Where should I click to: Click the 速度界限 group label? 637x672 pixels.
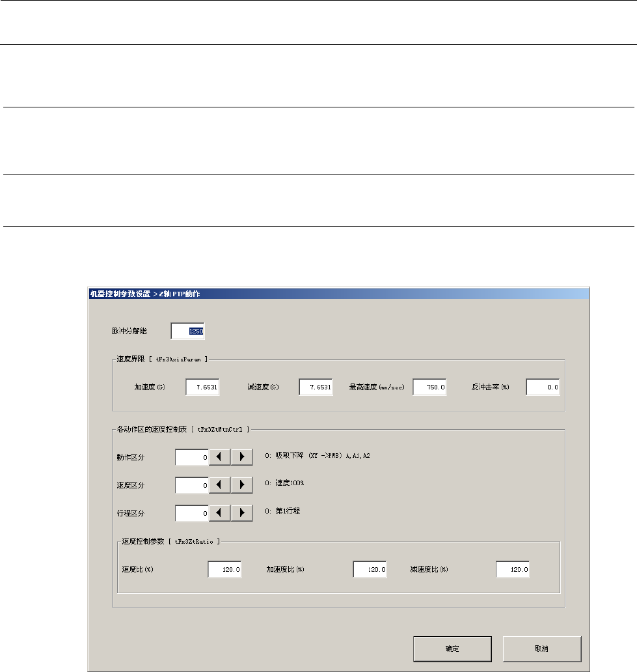point(162,359)
